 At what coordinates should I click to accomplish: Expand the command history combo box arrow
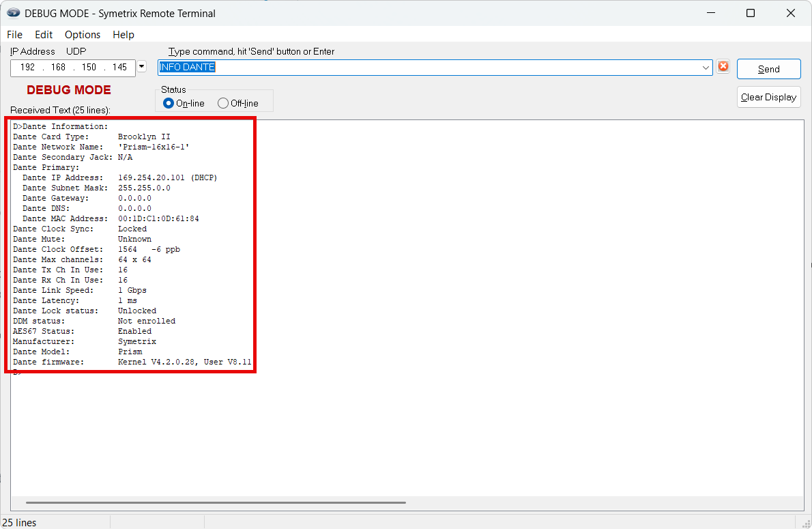pyautogui.click(x=706, y=68)
